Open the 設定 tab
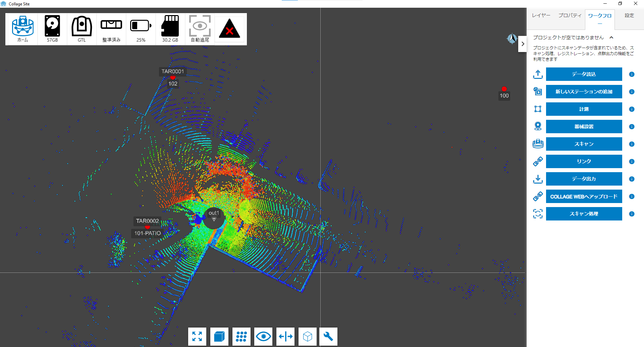 629,15
